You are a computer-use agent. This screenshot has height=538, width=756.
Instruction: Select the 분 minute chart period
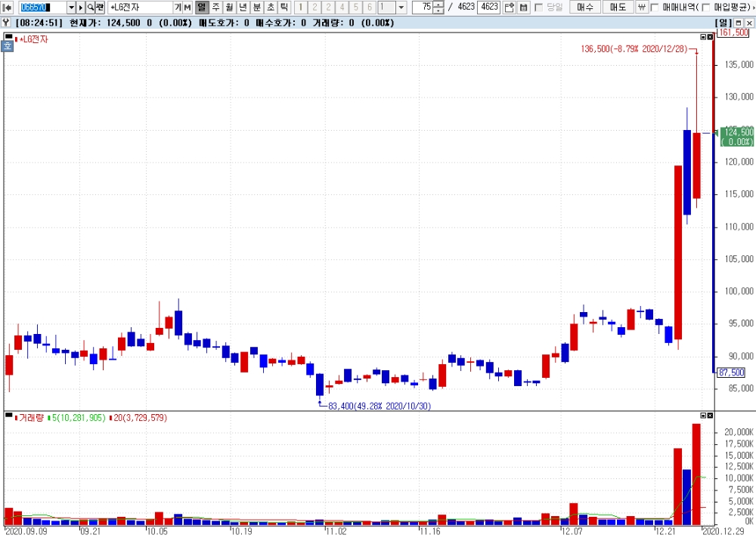tap(256, 8)
